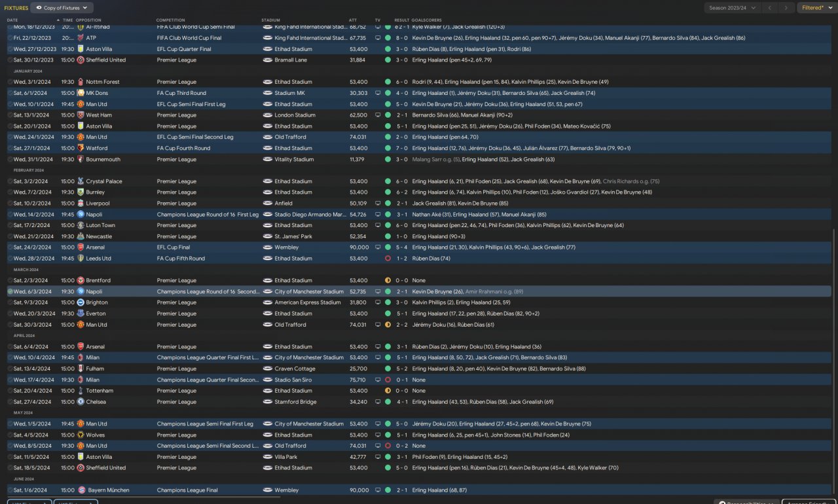Sort by the Opposition column header
838x504 pixels.
pos(88,20)
